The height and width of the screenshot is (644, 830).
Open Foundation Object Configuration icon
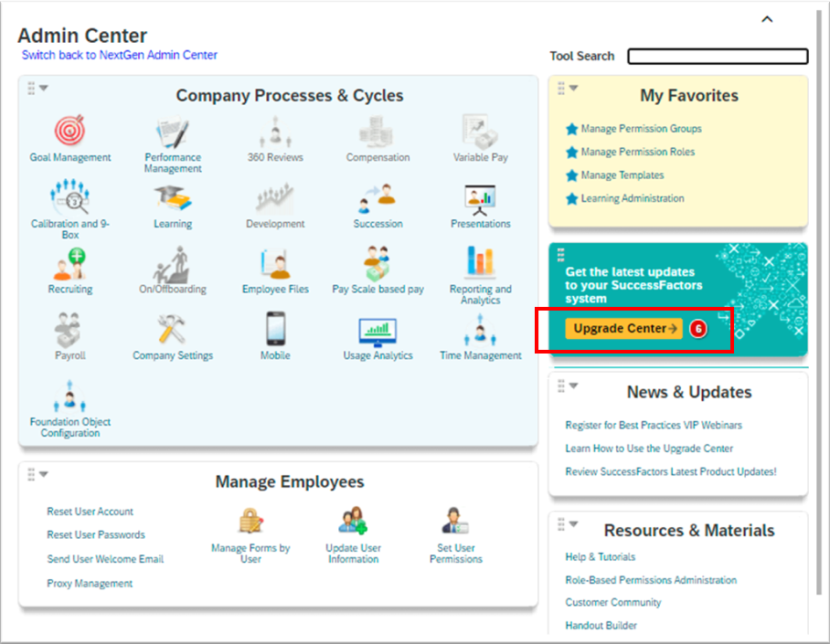pos(69,396)
